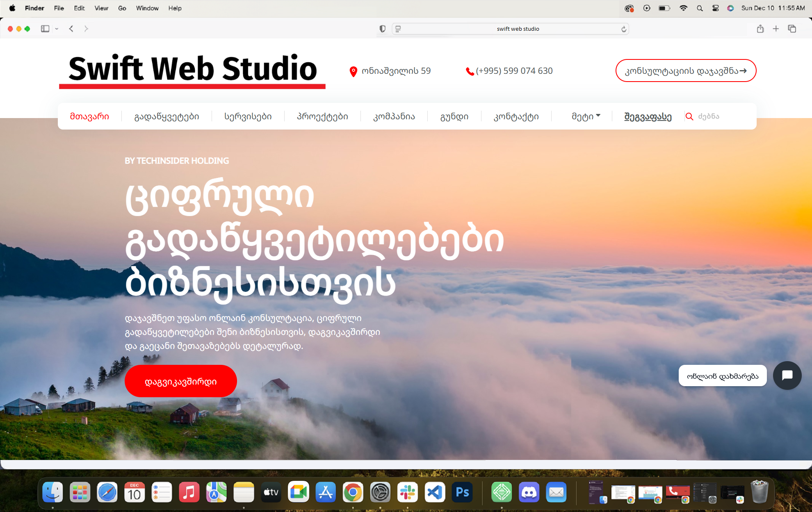The height and width of the screenshot is (512, 812).
Task: Open the Window menu in menu bar
Action: pyautogui.click(x=147, y=8)
